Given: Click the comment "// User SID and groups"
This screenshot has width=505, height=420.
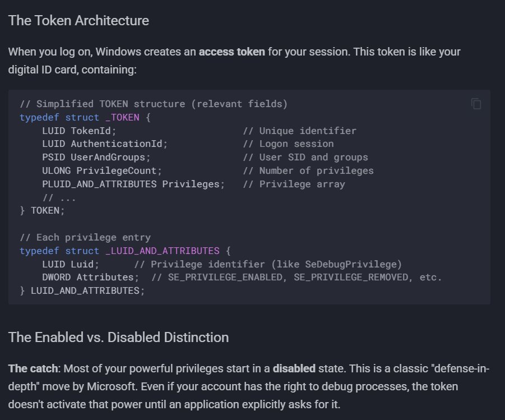Looking at the screenshot, I should (305, 158).
